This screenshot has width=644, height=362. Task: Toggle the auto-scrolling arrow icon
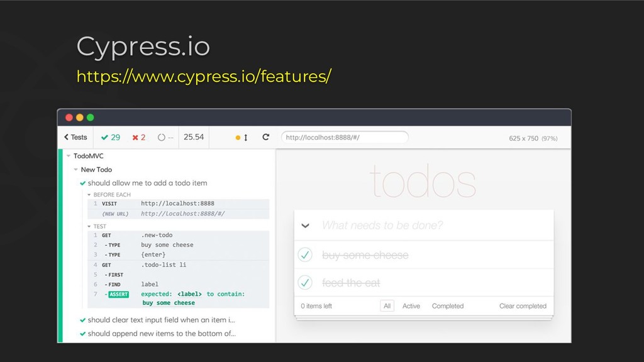(x=246, y=138)
